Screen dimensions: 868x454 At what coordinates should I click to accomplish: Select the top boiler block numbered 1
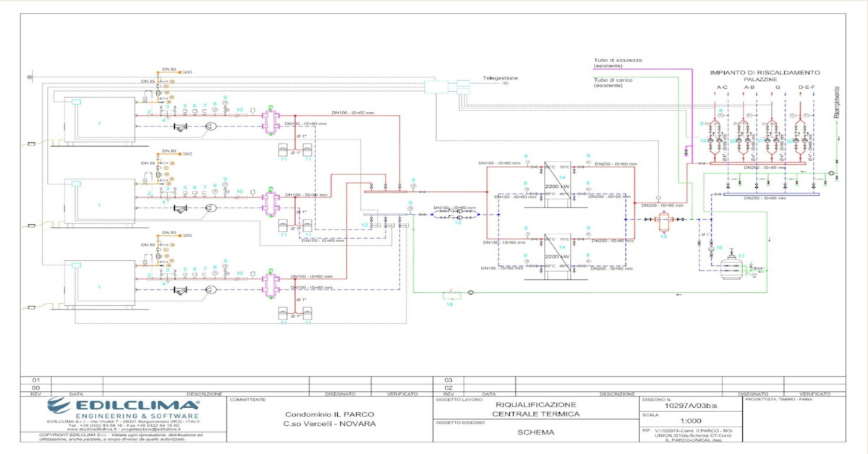tap(100, 119)
